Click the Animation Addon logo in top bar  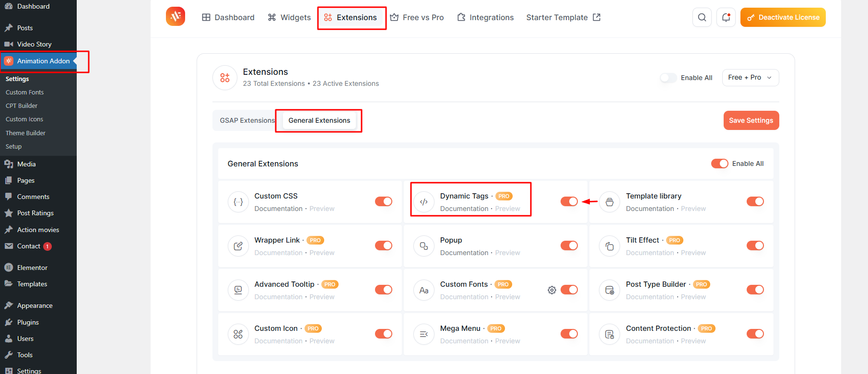click(x=176, y=17)
